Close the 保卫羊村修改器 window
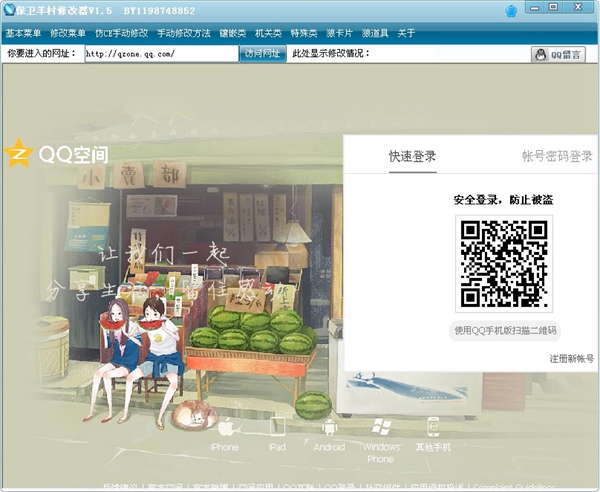The image size is (600, 492). [579, 8]
